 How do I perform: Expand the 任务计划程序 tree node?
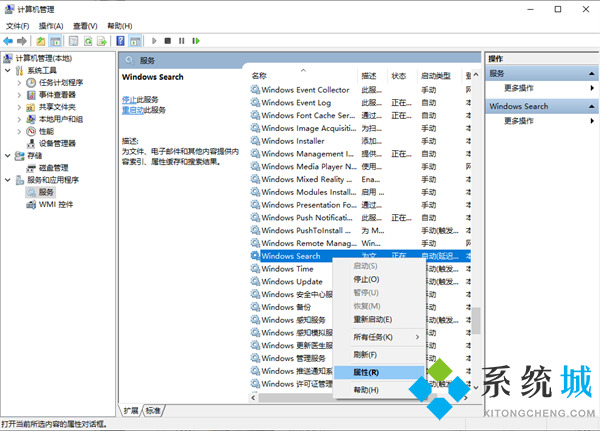coord(19,82)
